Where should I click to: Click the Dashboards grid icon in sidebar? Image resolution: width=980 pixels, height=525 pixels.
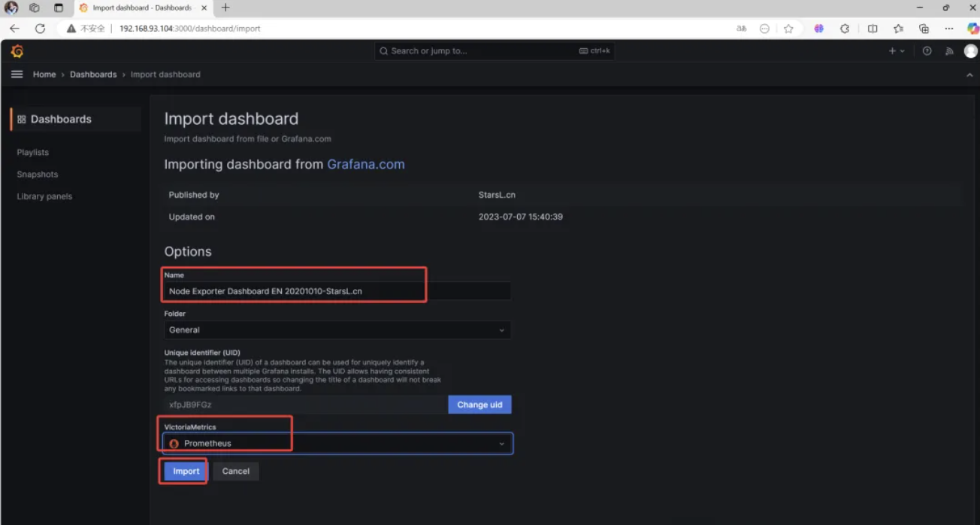coord(22,119)
